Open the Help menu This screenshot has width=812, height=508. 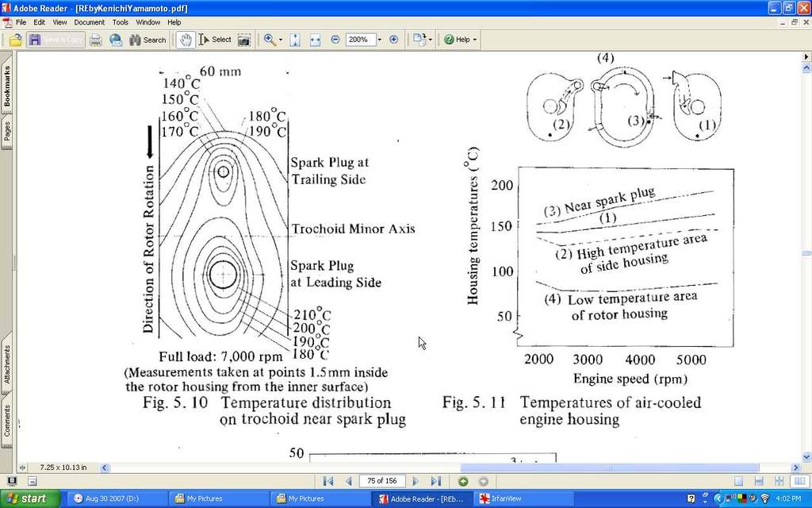(x=174, y=22)
